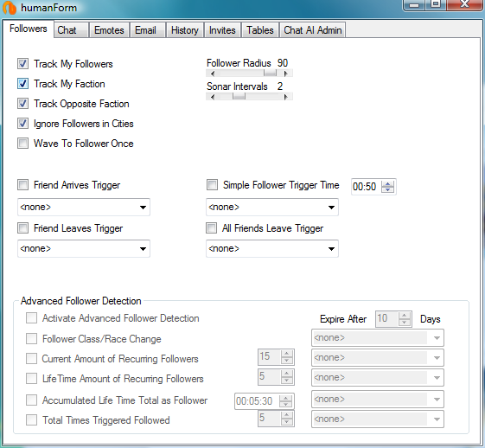Uncheck Track My Followers
This screenshot has width=485, height=448.
22,64
